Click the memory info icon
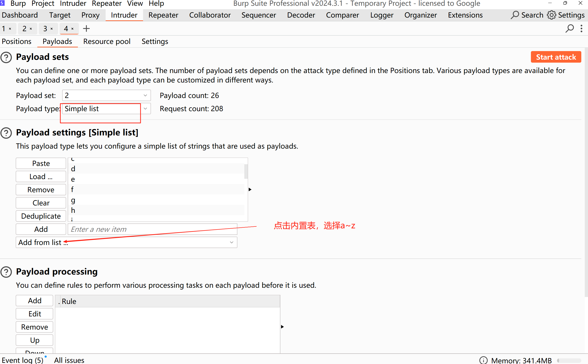The image size is (588, 364). click(483, 360)
